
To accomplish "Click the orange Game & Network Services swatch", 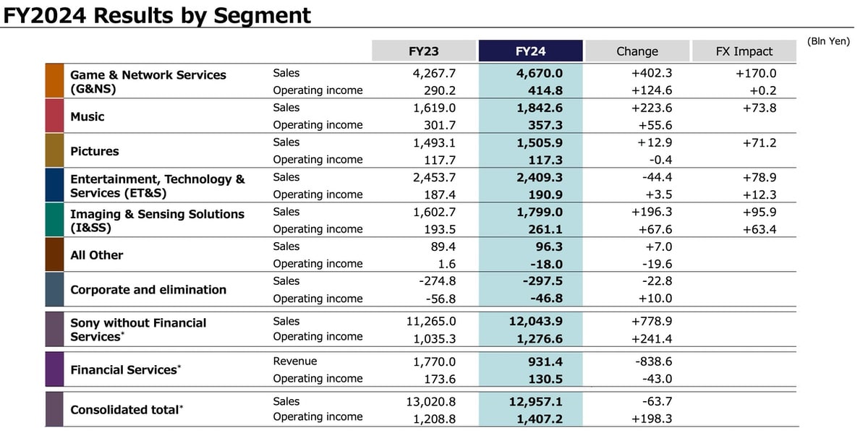I will (x=54, y=81).
